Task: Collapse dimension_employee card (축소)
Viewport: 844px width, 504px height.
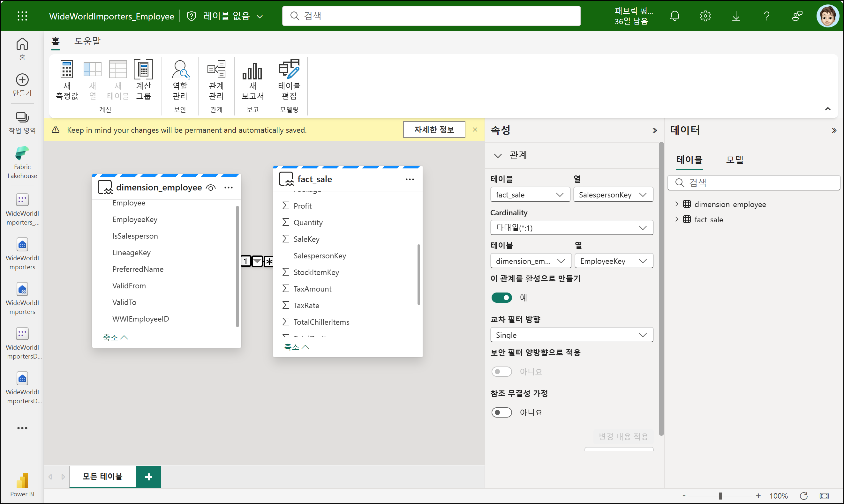Action: click(115, 337)
